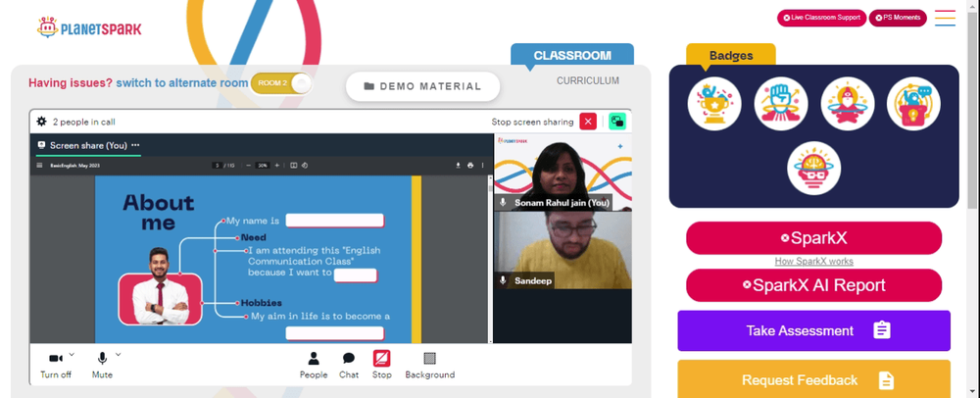Select the speaker podium badge
This screenshot has width=980, height=398.
(x=913, y=104)
